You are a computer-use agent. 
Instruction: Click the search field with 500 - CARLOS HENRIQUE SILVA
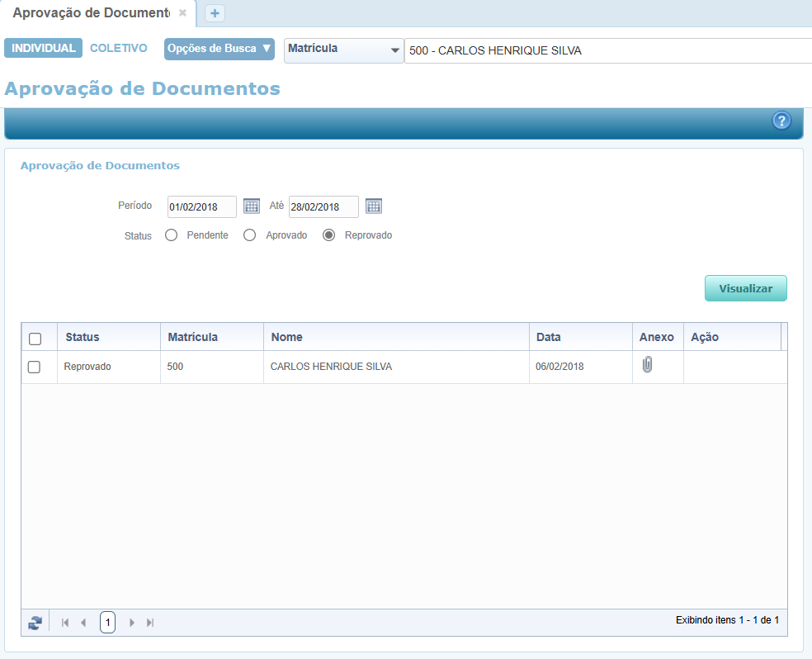click(608, 50)
